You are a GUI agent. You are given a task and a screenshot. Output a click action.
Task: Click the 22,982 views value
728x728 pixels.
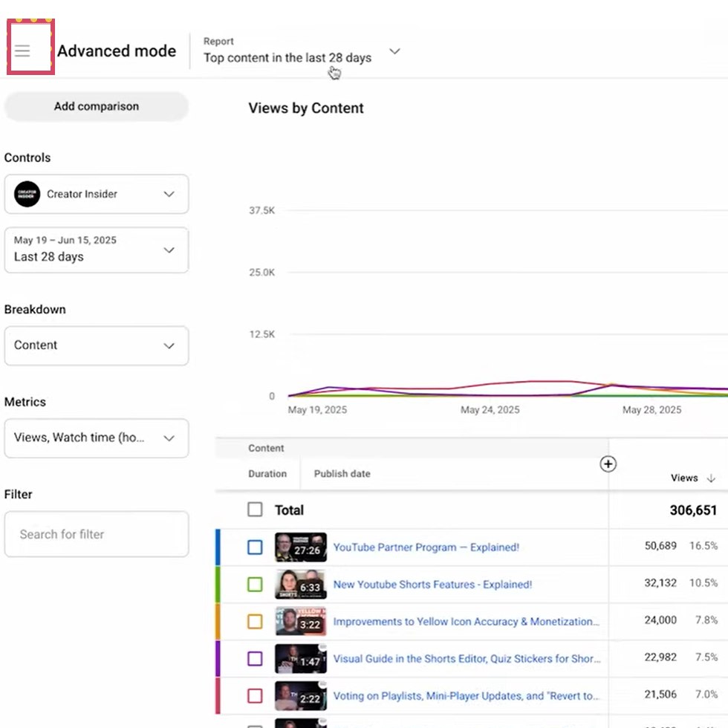660,657
